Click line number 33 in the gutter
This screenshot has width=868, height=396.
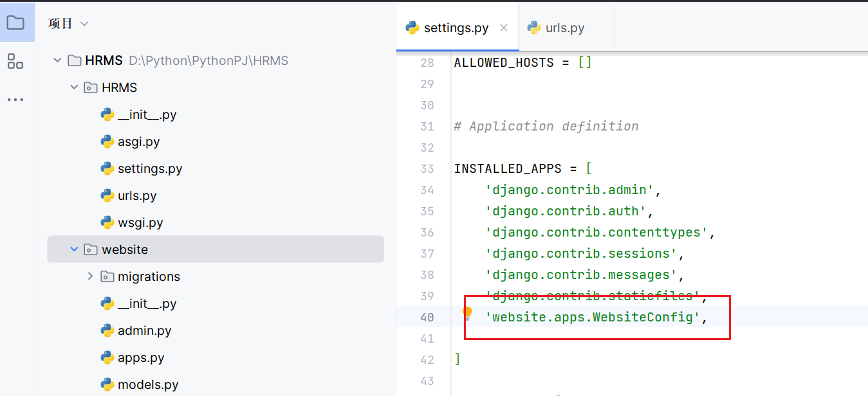coord(427,168)
